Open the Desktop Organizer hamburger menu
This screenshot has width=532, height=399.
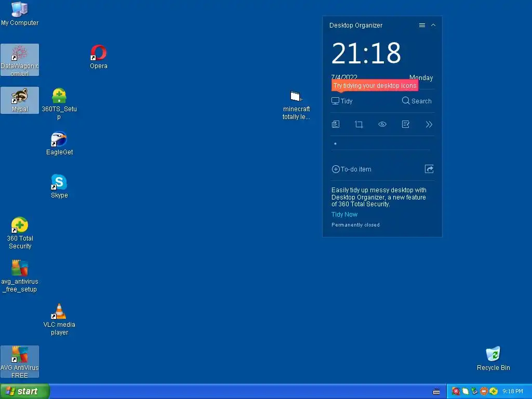[x=422, y=25]
